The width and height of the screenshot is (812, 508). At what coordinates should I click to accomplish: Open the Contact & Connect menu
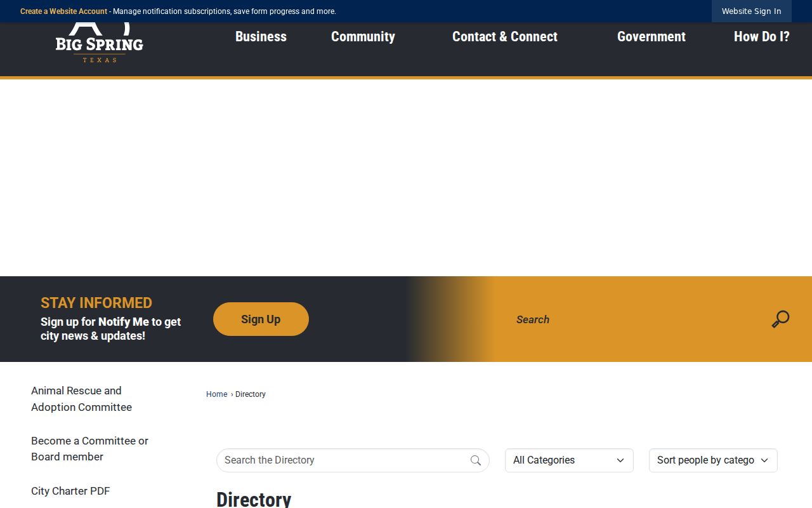505,37
